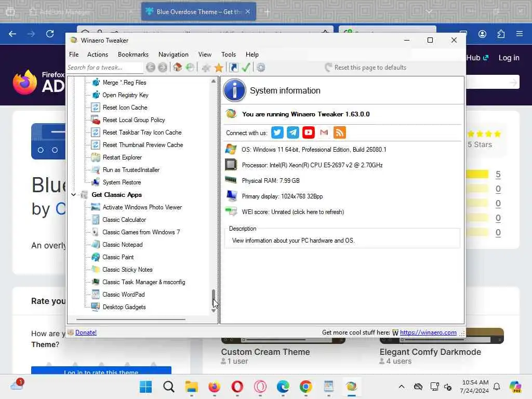Screen dimensions: 532x399
Task: Click the tree scroll-down arrow
Action: click(214, 311)
